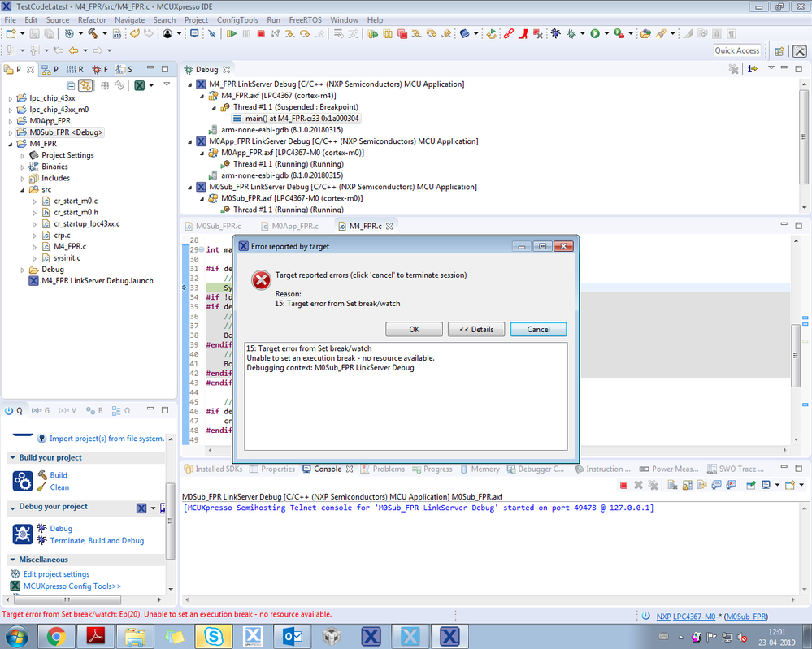Click the Quick Access search field
Viewport: 812px width, 649px height.
click(x=737, y=50)
